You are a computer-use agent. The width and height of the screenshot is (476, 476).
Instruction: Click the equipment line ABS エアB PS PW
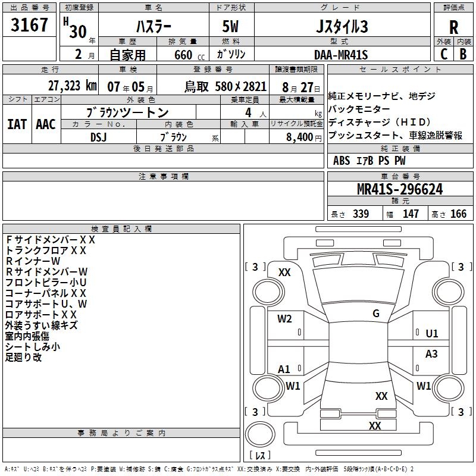(x=369, y=161)
